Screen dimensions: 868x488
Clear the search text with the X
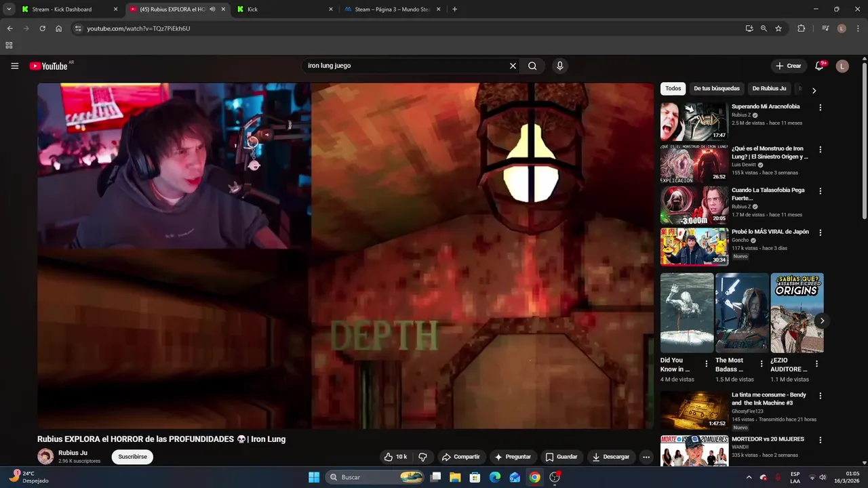point(513,66)
